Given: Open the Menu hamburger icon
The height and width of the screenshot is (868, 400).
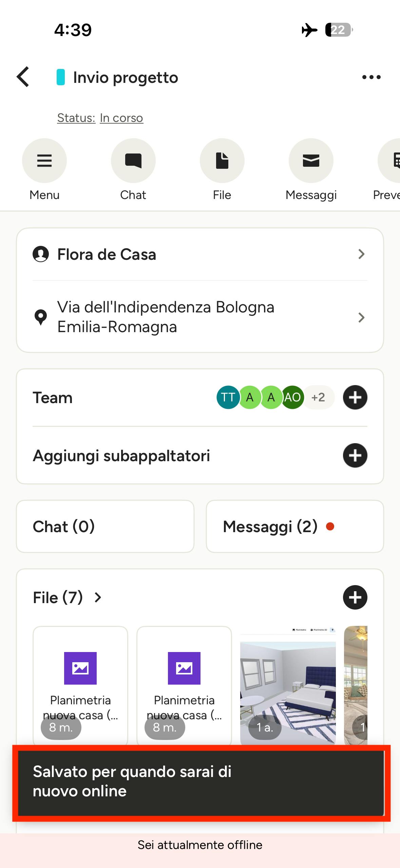Looking at the screenshot, I should pyautogui.click(x=44, y=160).
